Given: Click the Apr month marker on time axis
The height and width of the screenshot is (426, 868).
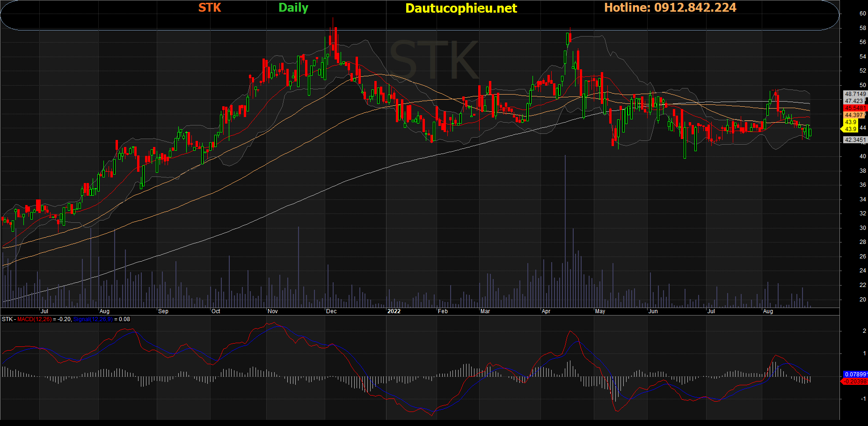Looking at the screenshot, I should coord(546,311).
